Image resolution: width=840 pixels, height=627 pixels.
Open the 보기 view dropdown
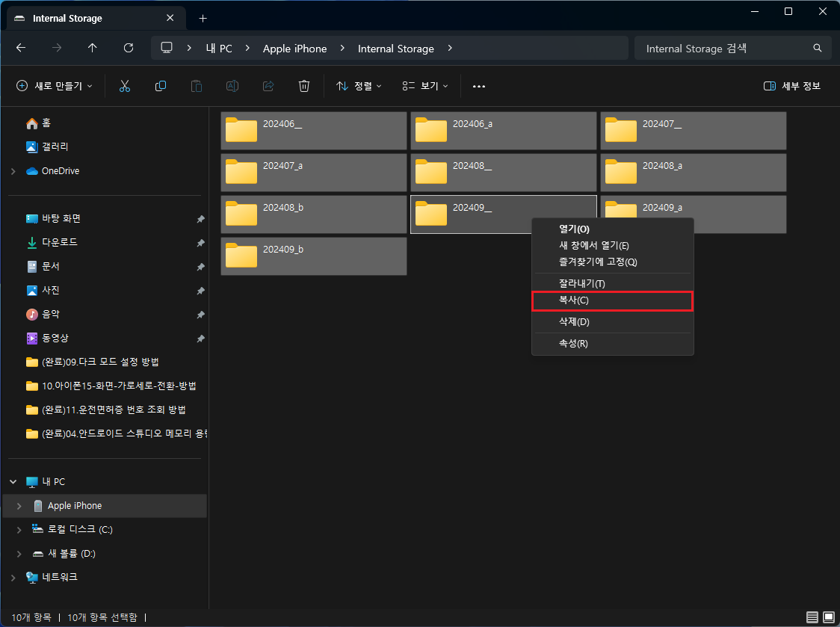pos(425,86)
